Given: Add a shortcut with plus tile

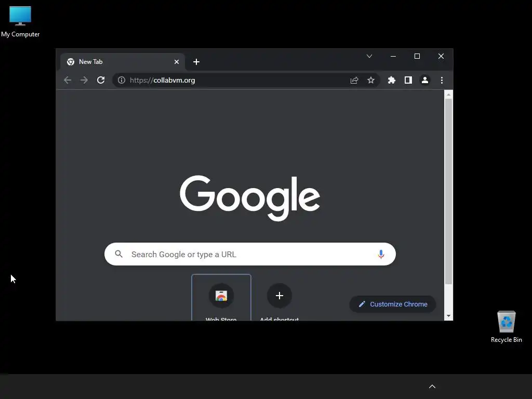Looking at the screenshot, I should tap(279, 298).
